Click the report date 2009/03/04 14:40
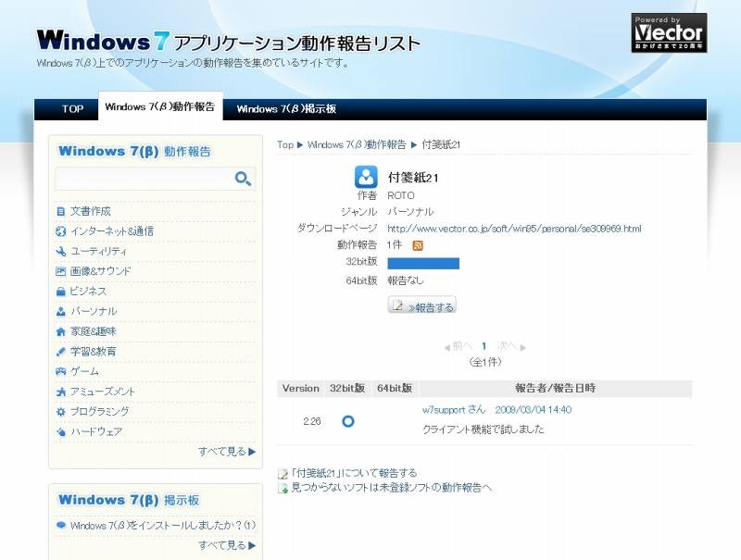The height and width of the screenshot is (560, 741). pos(534,410)
